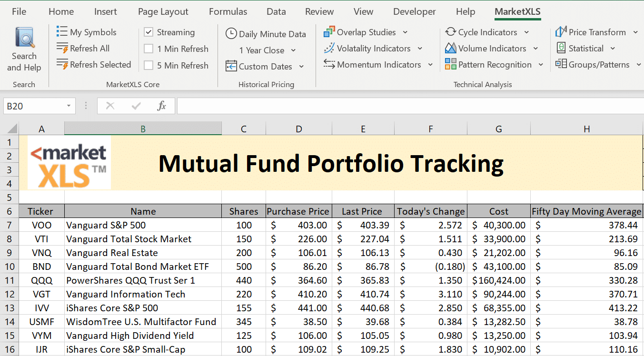
Task: Select the Vanguard Real Estate name cell
Action: (143, 253)
